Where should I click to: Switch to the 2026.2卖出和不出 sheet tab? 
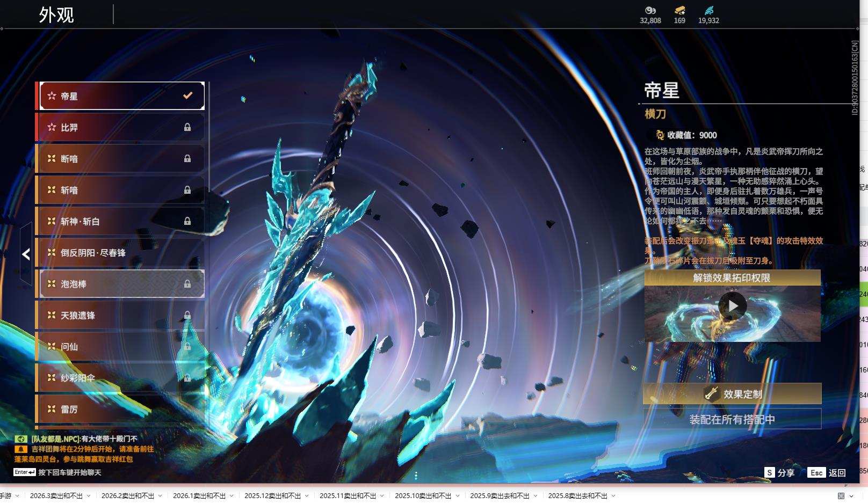(x=128, y=496)
